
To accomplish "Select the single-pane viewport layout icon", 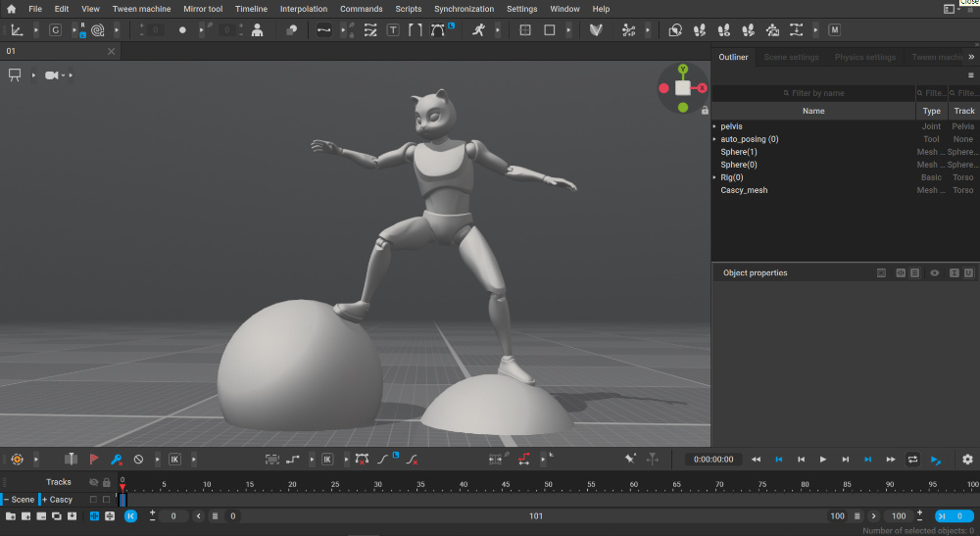I will (x=550, y=30).
